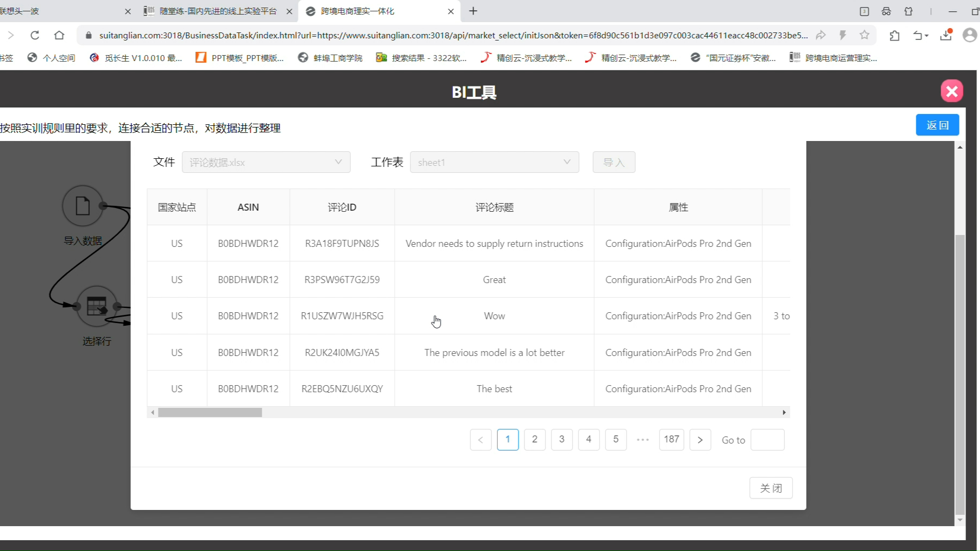The width and height of the screenshot is (980, 551).
Task: Open the 觅长生 V1.0.010 bookmark
Action: [x=136, y=58]
